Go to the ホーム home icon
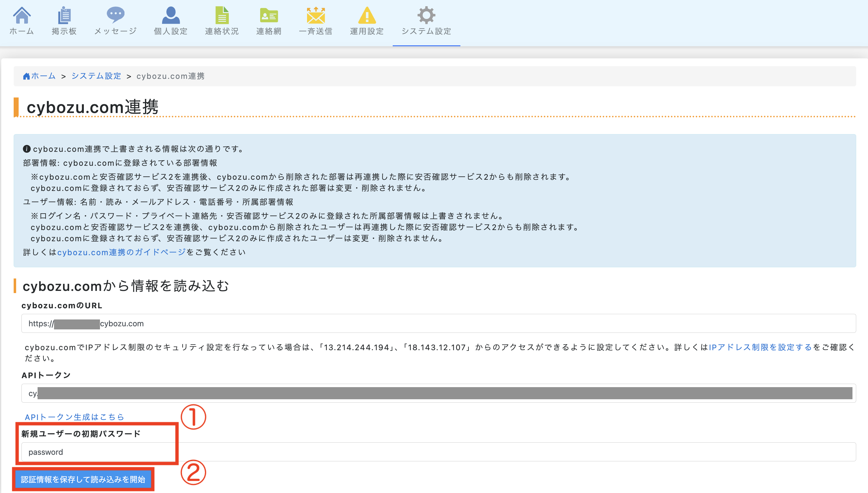Viewport: 868px width, 493px height. point(22,15)
